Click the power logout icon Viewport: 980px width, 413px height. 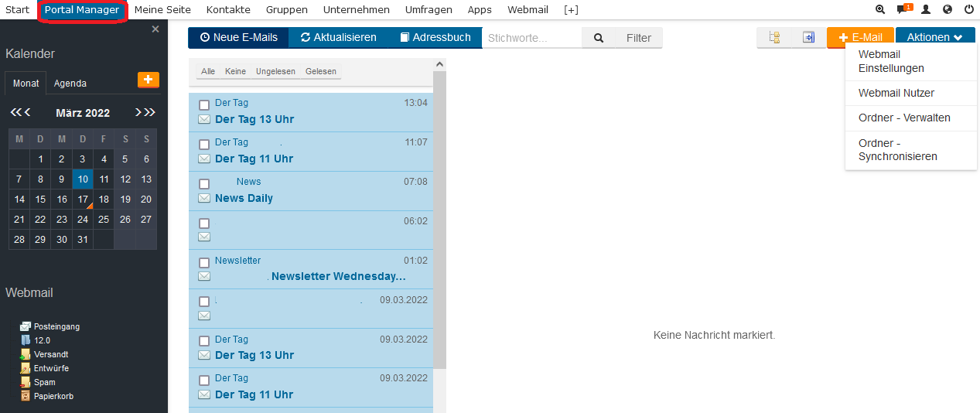(x=968, y=10)
